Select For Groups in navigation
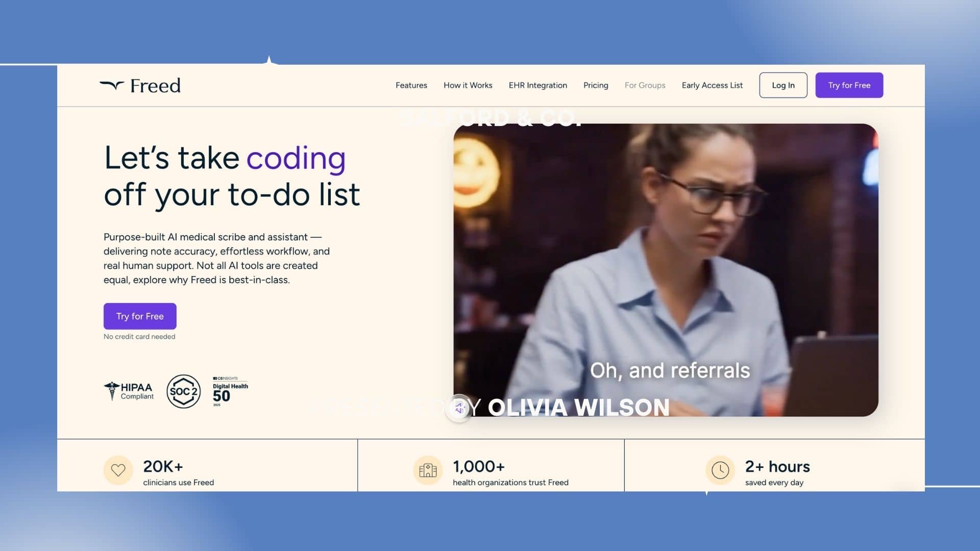 645,85
